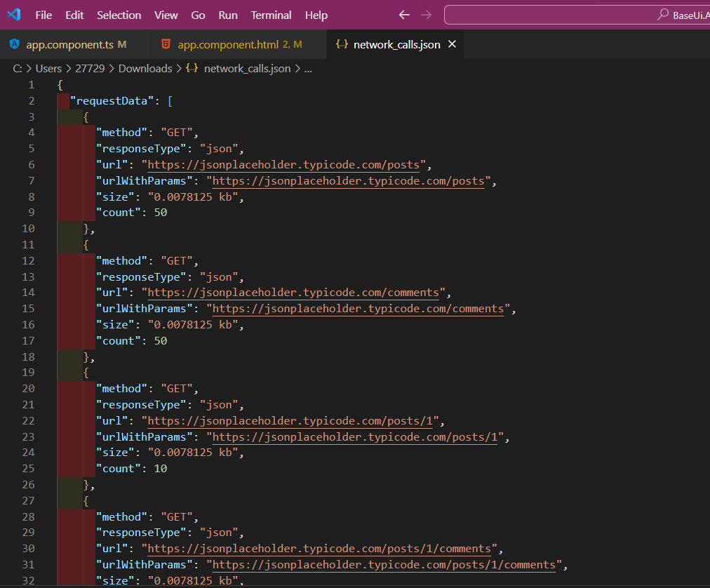This screenshot has height=588, width=710.
Task: Open the jsonplaceholder comments URL link
Action: 295,292
